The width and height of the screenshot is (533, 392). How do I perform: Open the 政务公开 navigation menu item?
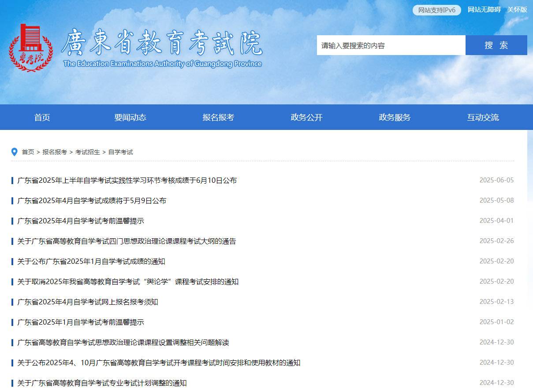click(306, 117)
